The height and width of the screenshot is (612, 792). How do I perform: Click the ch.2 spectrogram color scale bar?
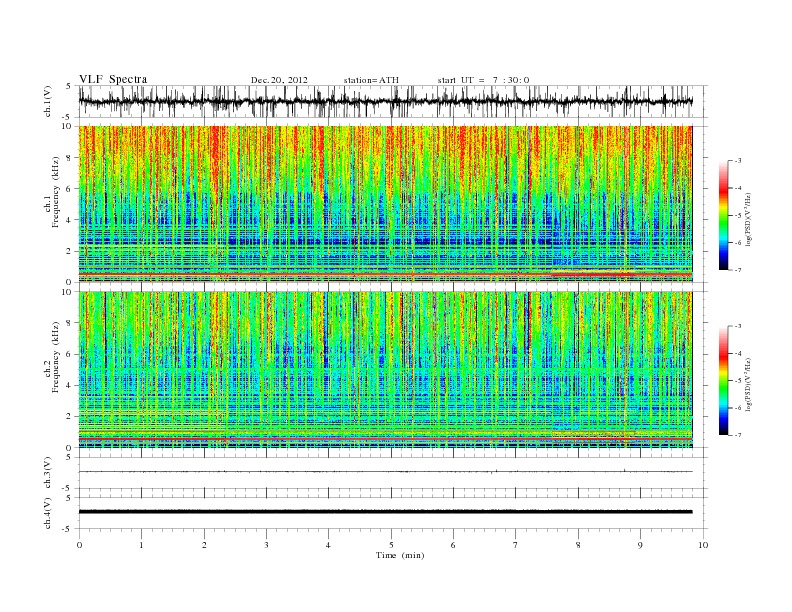pos(723,380)
